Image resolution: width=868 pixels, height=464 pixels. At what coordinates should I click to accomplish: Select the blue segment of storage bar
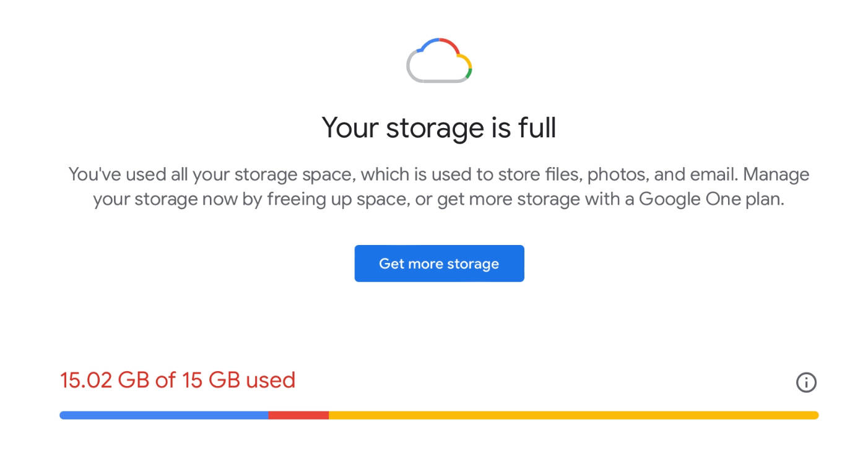[164, 415]
